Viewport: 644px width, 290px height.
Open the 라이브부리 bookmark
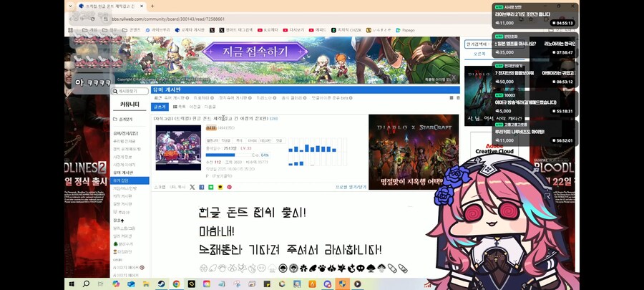[x=157, y=30]
